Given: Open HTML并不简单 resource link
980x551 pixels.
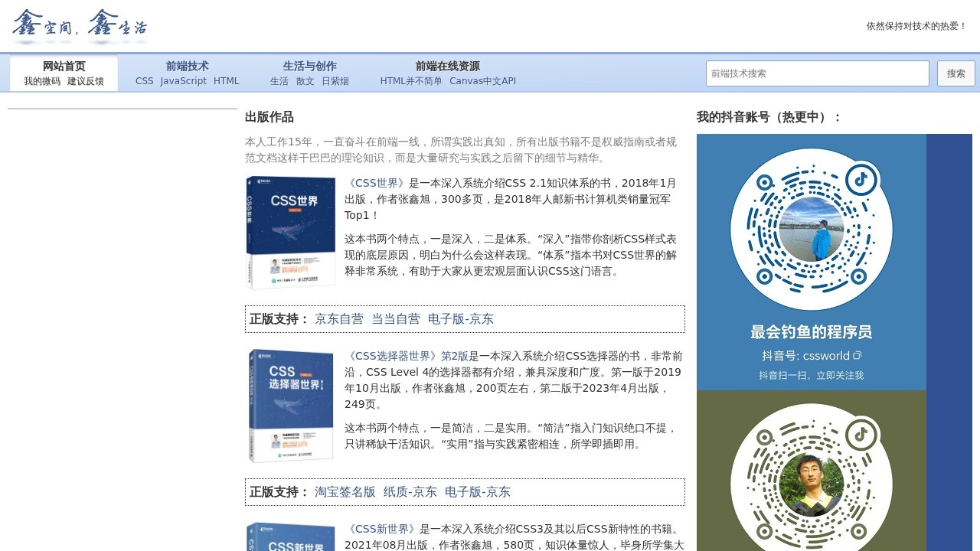Looking at the screenshot, I should [x=411, y=81].
